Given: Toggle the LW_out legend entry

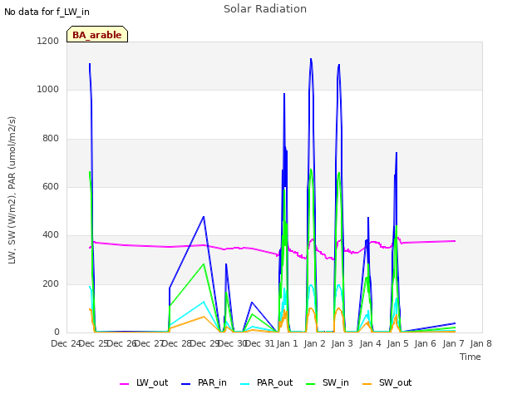Looking at the screenshot, I should coord(144,382).
